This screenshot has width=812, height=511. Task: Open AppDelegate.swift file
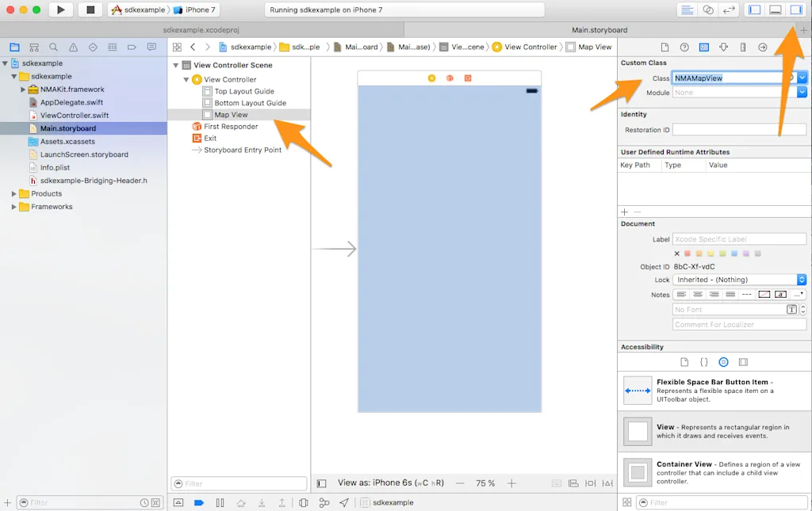71,102
